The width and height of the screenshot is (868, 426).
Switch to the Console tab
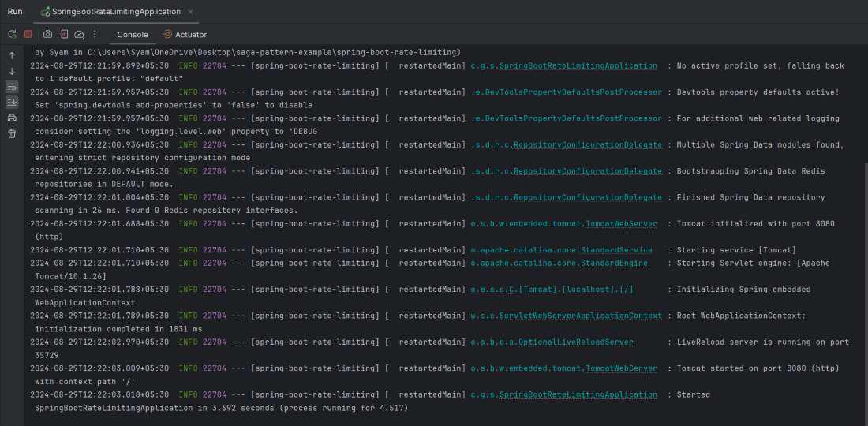(x=133, y=34)
